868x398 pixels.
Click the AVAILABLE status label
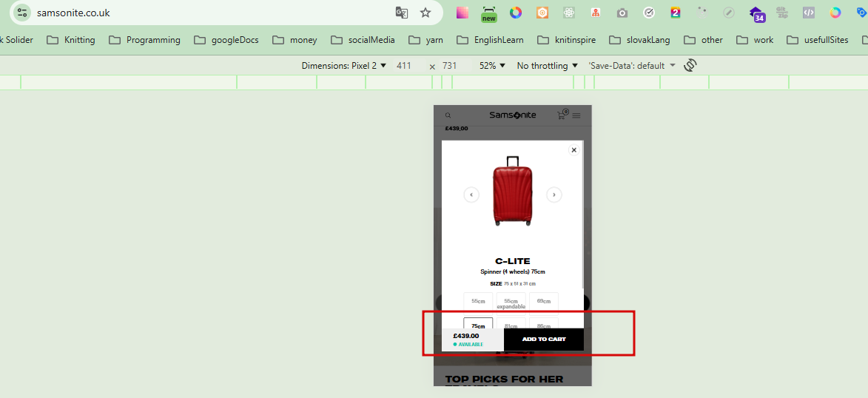[468, 344]
